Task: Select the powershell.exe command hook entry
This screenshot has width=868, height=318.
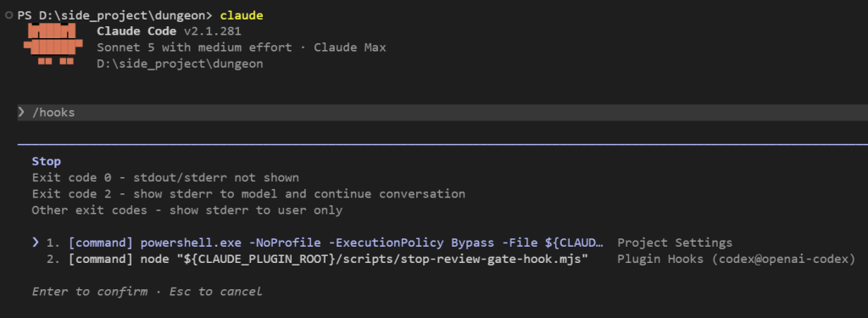Action: (x=336, y=243)
